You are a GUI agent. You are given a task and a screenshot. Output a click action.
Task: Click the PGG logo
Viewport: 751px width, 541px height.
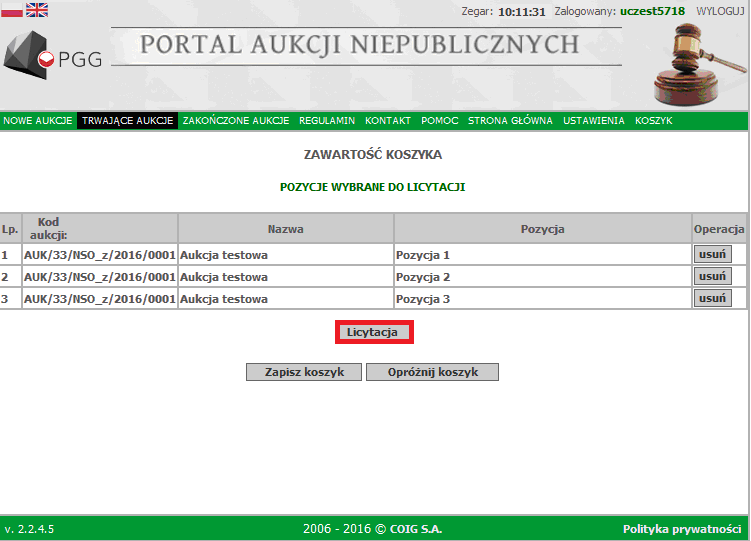click(x=53, y=56)
